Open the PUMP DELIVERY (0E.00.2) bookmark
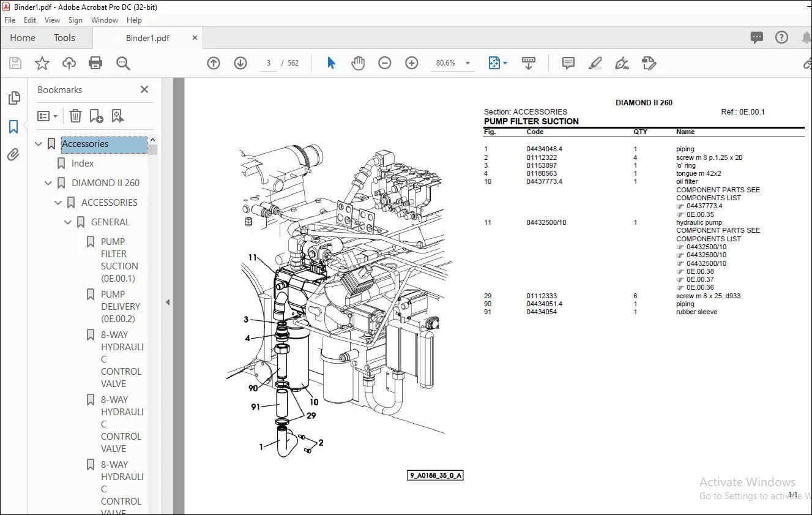Viewport: 812px width, 515px height. coord(121,307)
